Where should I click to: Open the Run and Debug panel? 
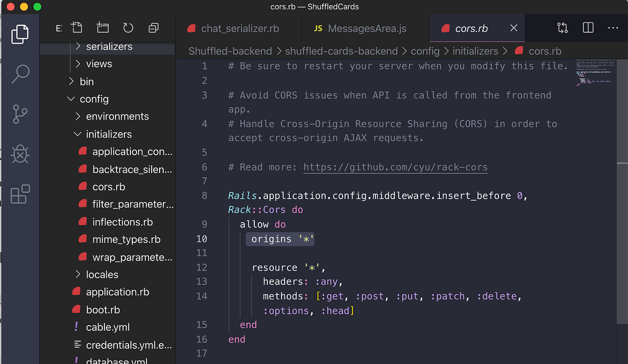tap(19, 154)
